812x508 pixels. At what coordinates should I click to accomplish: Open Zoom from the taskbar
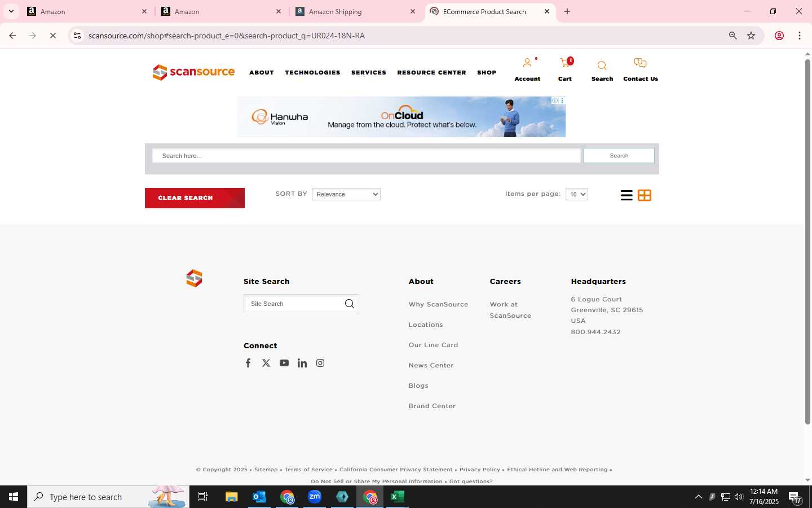point(315,497)
